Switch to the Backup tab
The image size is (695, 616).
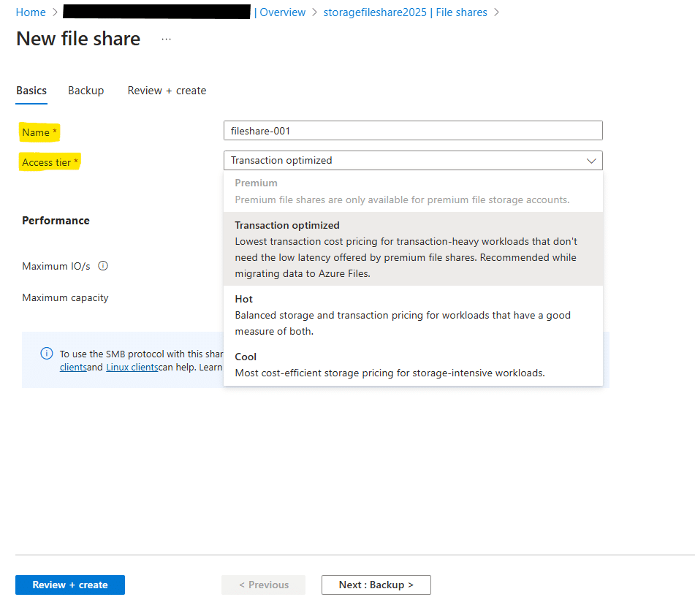point(86,91)
